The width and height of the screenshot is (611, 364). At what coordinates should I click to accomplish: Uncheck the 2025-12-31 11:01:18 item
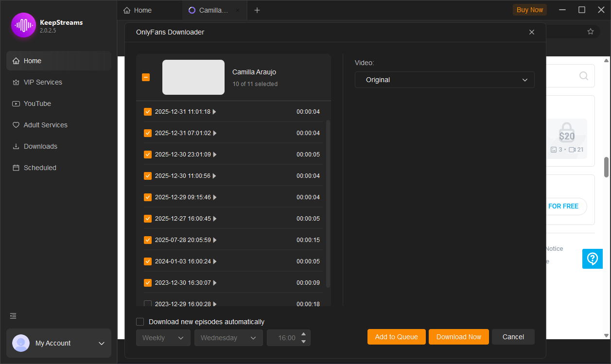[x=148, y=112]
